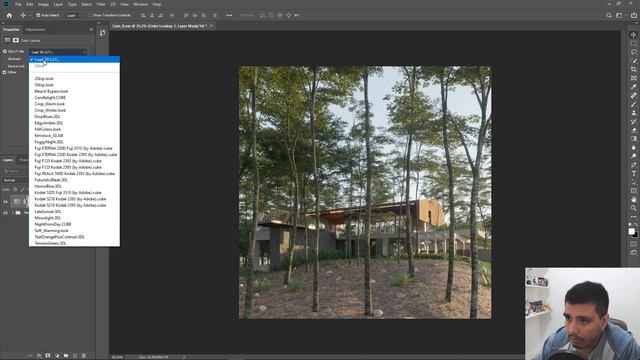The height and width of the screenshot is (360, 640).
Task: Hide the group layer eye icon
Action: (5, 213)
